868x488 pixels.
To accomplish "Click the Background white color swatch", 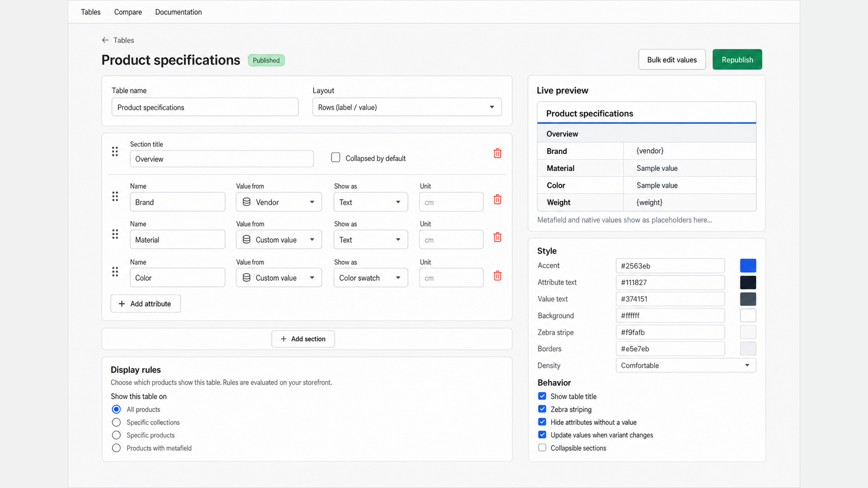I will click(x=748, y=316).
